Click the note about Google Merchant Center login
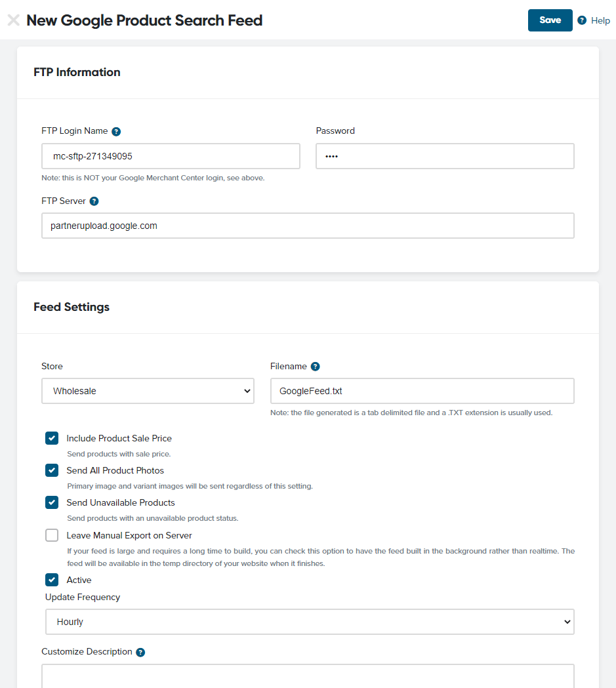Image resolution: width=616 pixels, height=688 pixels. point(153,178)
